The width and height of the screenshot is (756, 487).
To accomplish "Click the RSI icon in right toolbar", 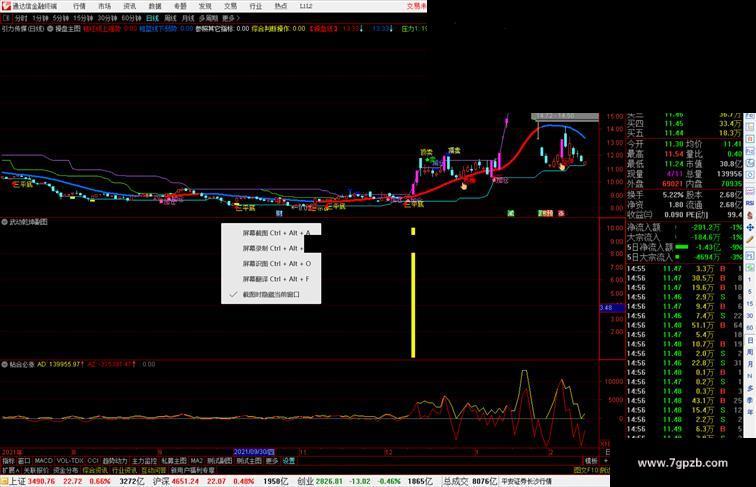I will pos(750,204).
